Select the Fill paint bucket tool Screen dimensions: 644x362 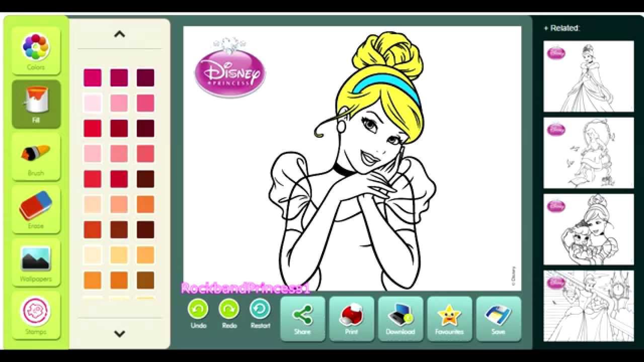[36, 104]
